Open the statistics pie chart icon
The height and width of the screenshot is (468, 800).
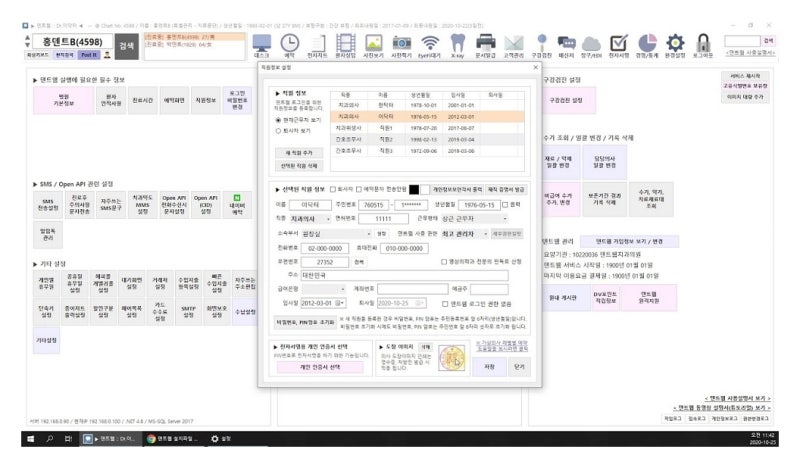pos(647,45)
